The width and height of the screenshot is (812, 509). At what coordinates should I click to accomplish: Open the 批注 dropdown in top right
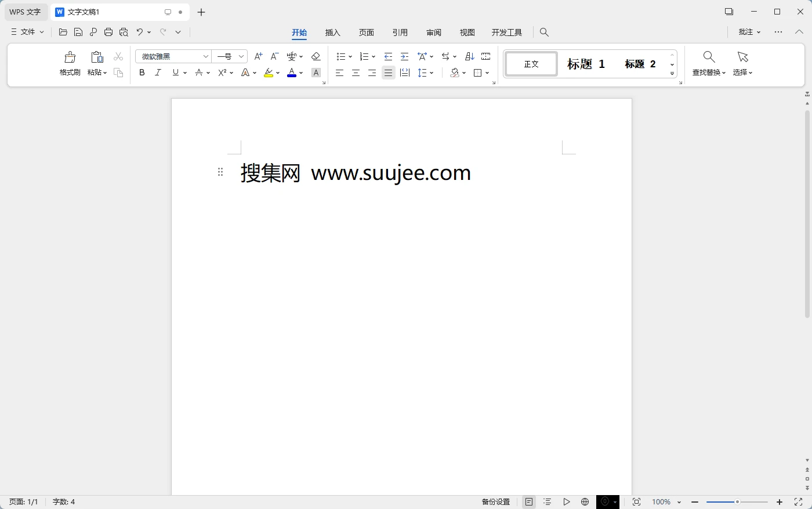749,32
